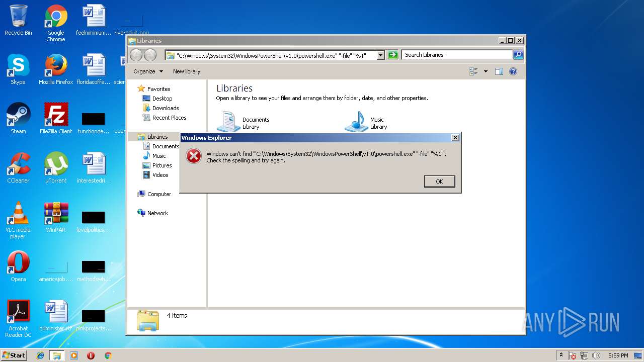Select Steam desktop icon
This screenshot has height=362, width=644.
18,119
